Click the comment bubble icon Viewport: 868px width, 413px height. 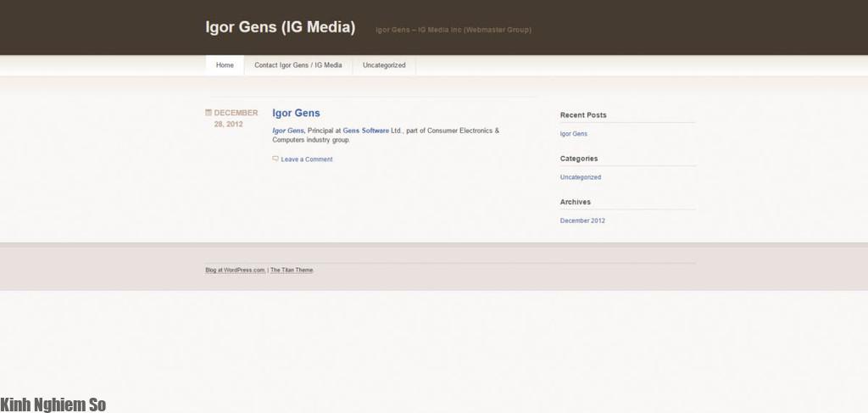pos(275,159)
